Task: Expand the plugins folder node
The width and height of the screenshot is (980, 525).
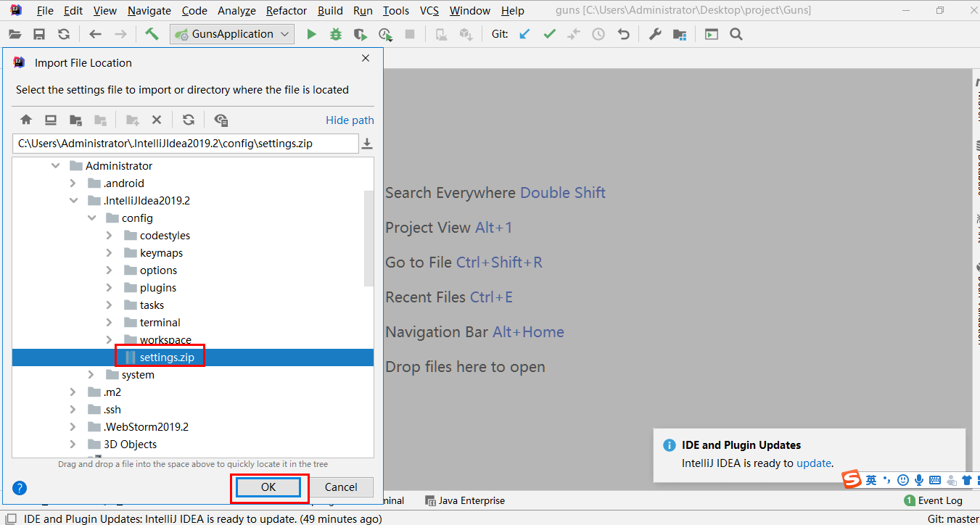Action: coord(109,288)
